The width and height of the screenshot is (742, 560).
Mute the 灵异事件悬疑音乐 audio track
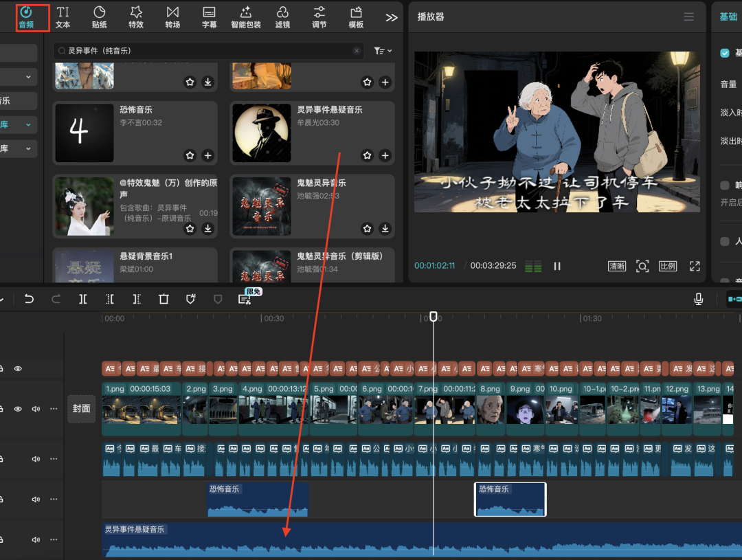(36, 541)
